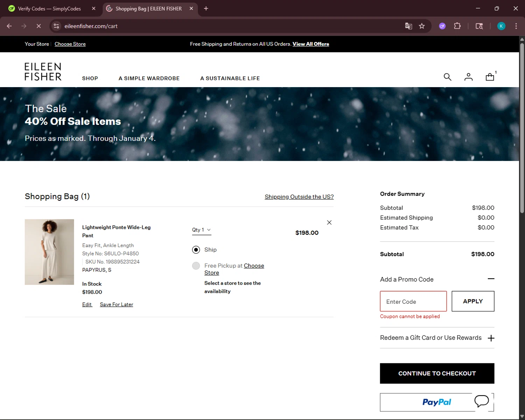
Task: Close the Shopping Bag EILEEN FISHER tab
Action: click(191, 8)
